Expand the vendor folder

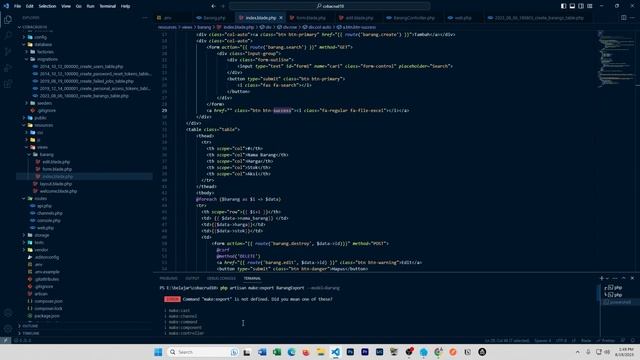(41, 250)
